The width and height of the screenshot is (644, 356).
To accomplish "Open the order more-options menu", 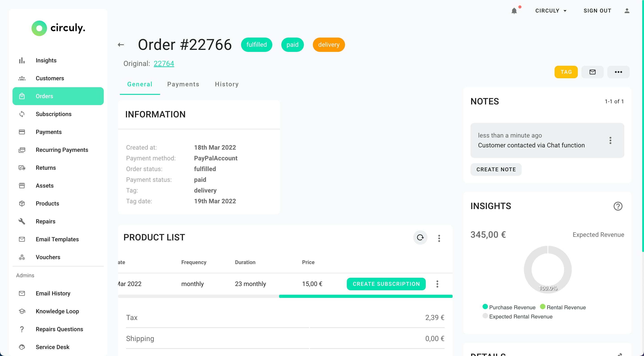I will pos(618,72).
